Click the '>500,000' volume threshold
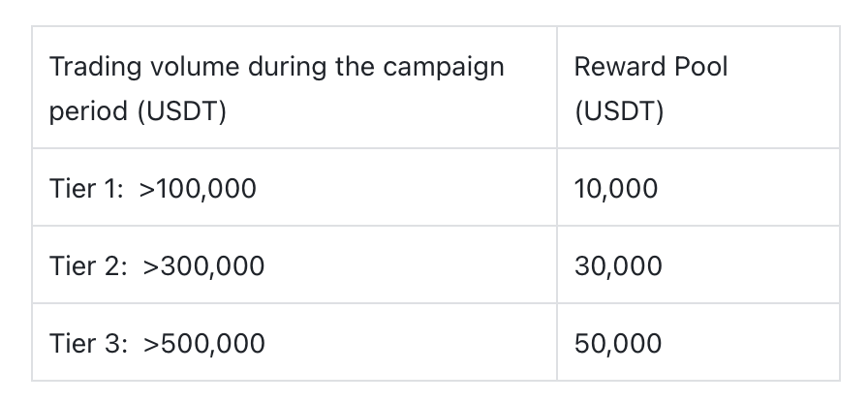Image resolution: width=868 pixels, height=403 pixels. pos(203,343)
